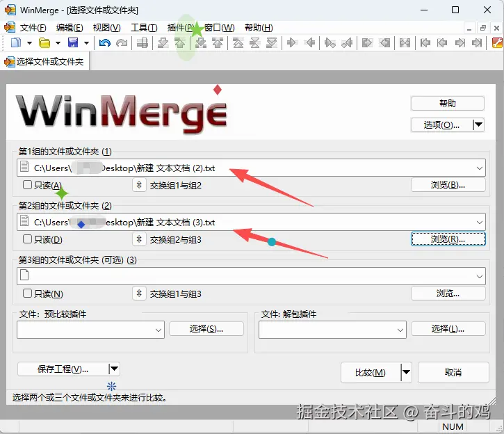
Task: Open the 解包插件 combo box dropdown
Action: [400, 330]
